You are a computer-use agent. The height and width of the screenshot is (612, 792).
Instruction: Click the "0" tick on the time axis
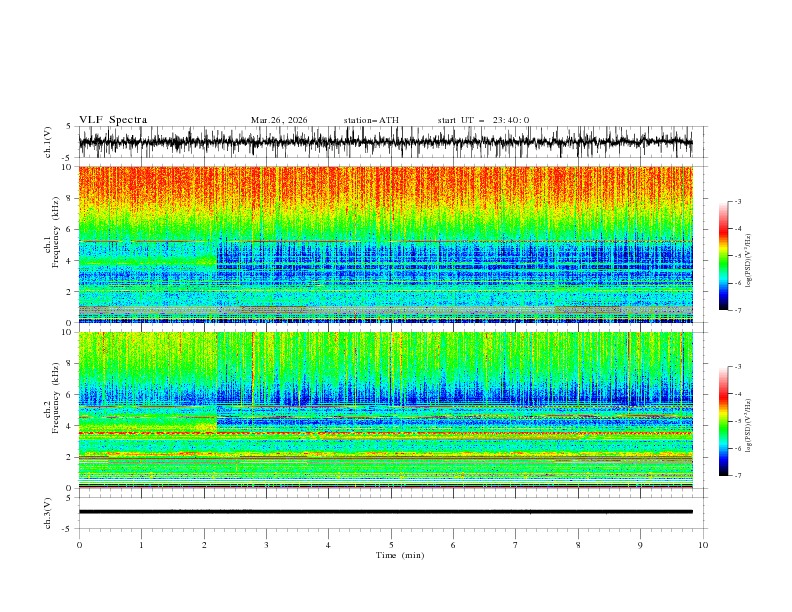coord(79,545)
